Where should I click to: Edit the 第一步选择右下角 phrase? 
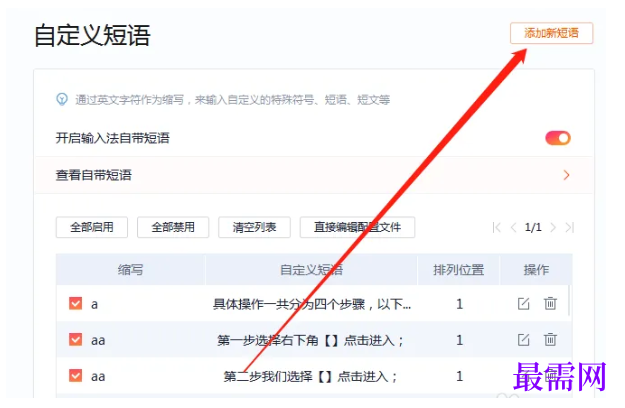(x=523, y=339)
